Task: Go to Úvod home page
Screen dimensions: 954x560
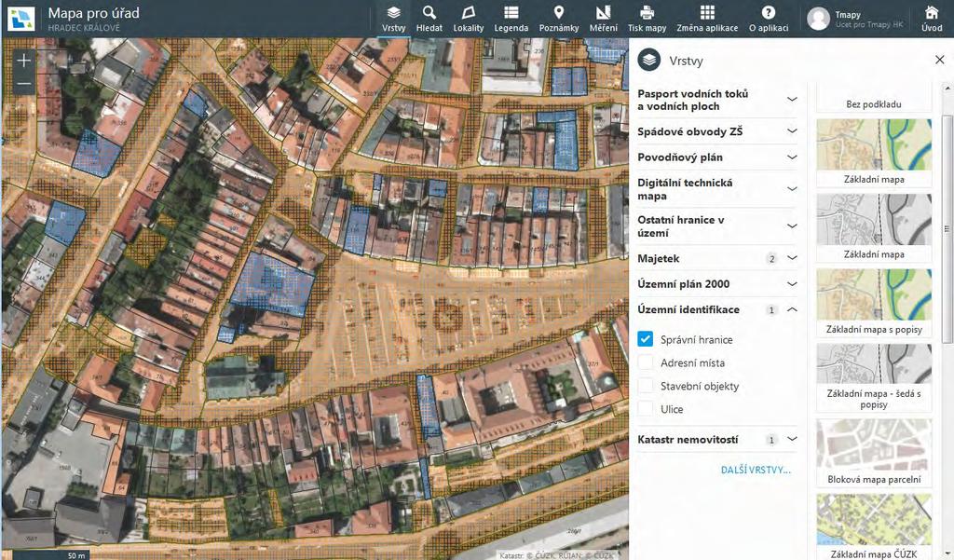Action: [x=932, y=19]
